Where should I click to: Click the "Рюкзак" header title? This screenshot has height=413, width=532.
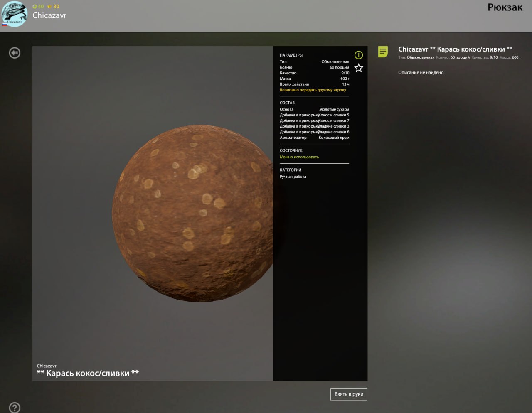point(505,7)
